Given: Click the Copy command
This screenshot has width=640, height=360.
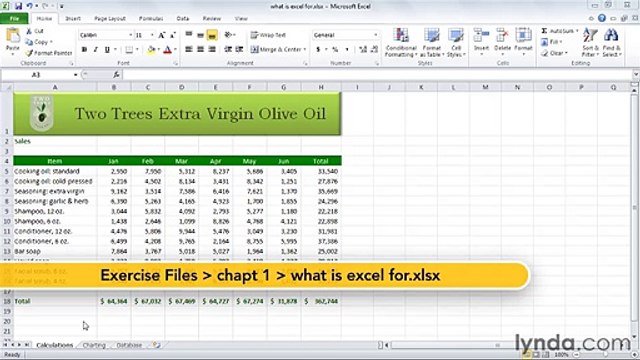Looking at the screenshot, I should [x=38, y=42].
